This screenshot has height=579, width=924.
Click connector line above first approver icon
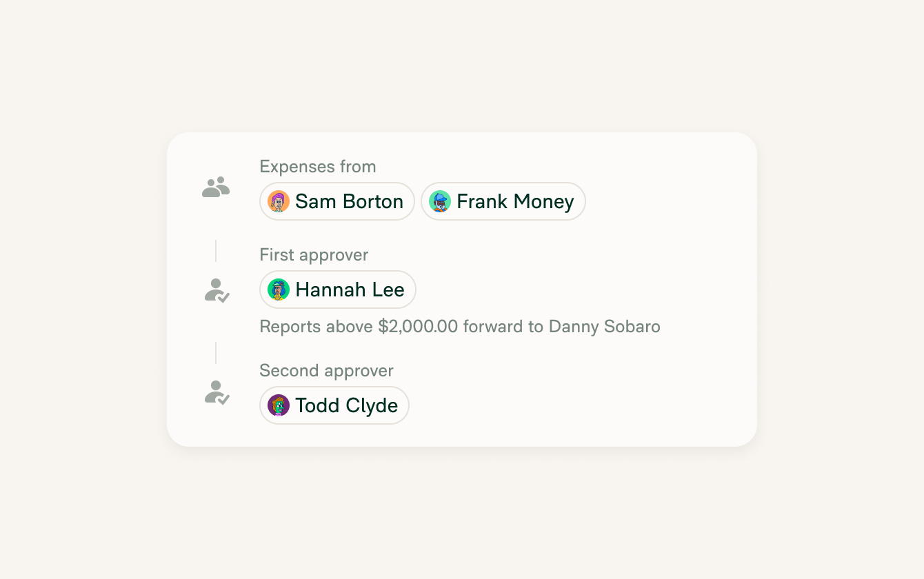coord(216,251)
